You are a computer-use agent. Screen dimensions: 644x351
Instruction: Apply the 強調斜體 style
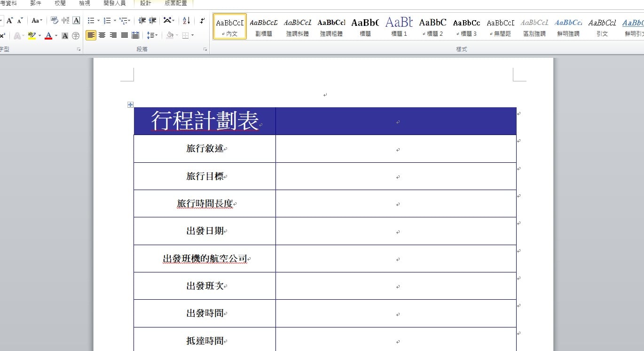[298, 26]
